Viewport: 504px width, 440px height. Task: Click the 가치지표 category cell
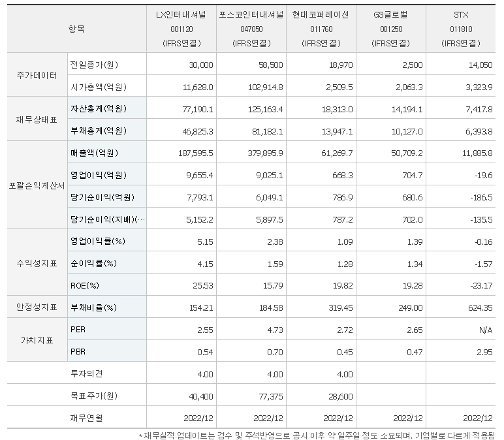pos(37,340)
